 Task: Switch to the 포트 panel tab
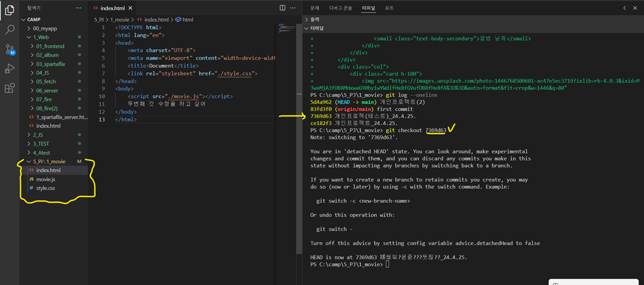tap(389, 8)
